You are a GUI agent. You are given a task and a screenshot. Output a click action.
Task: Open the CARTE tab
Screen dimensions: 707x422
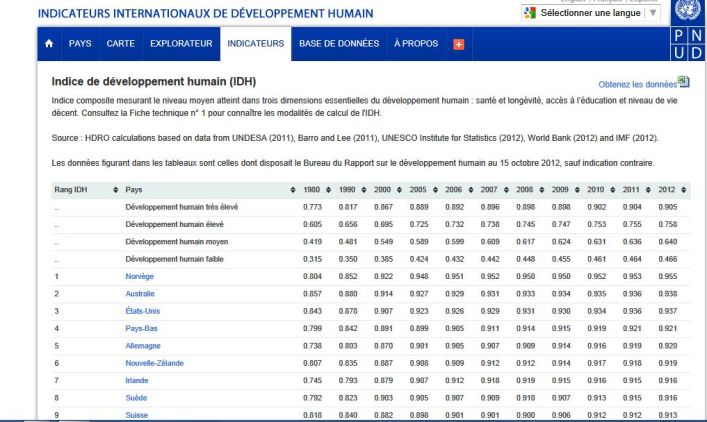click(x=122, y=45)
